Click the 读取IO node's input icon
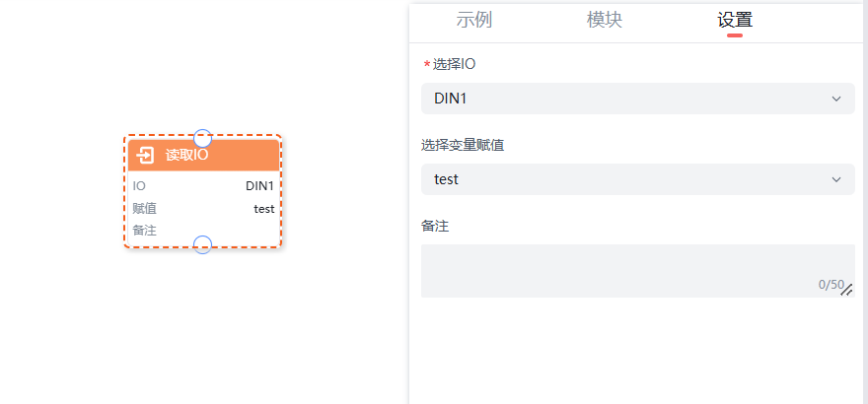Screen dimensions: 868x404 (x=145, y=155)
